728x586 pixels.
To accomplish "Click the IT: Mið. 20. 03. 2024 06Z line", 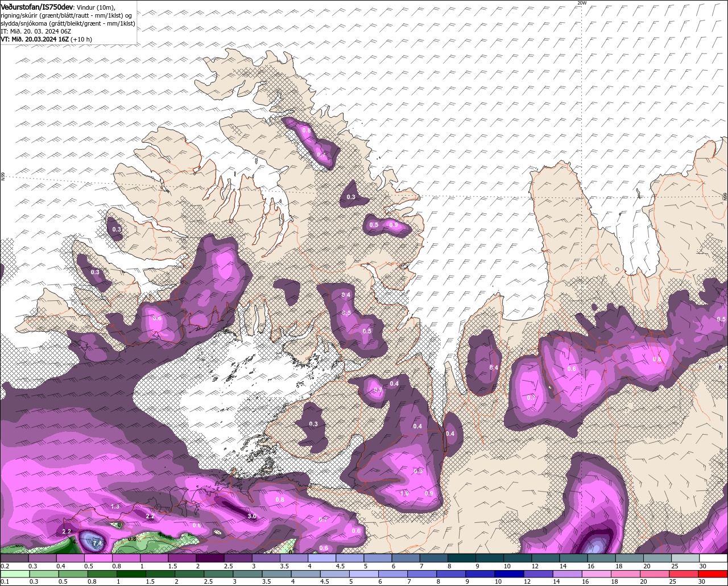I will point(35,31).
